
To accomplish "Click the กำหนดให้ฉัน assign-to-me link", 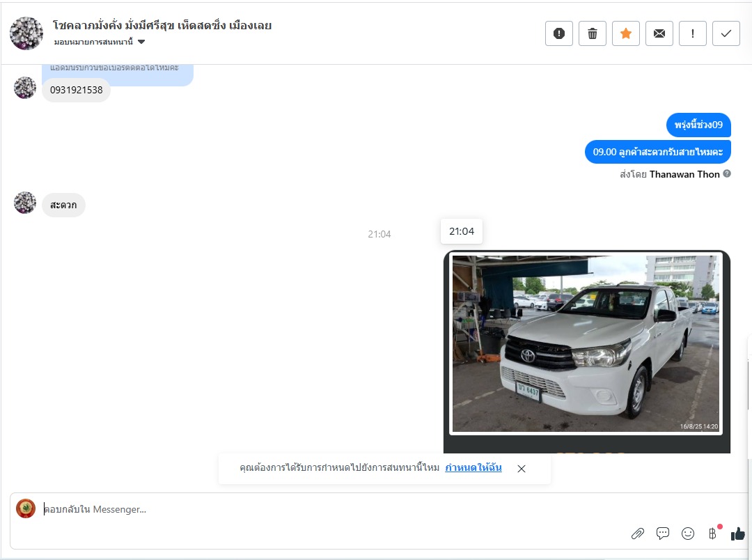I will [473, 467].
